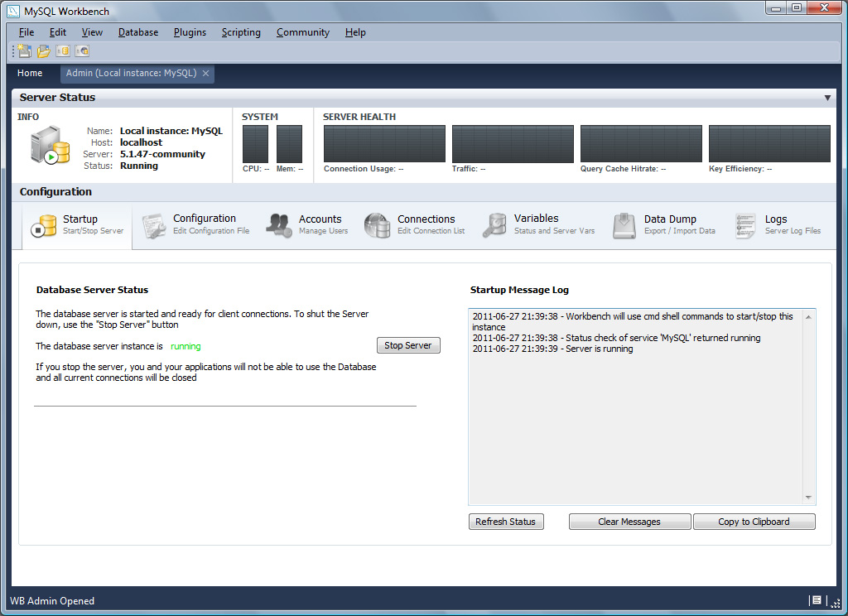Image resolution: width=848 pixels, height=616 pixels.
Task: Collapse the Server Status panel with the arrow
Action: 827,98
